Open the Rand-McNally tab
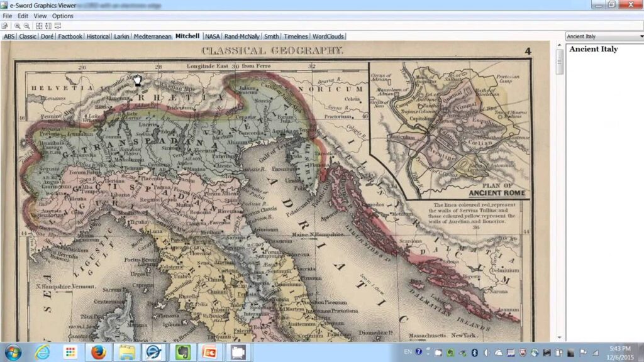The image size is (644, 362). [x=242, y=36]
